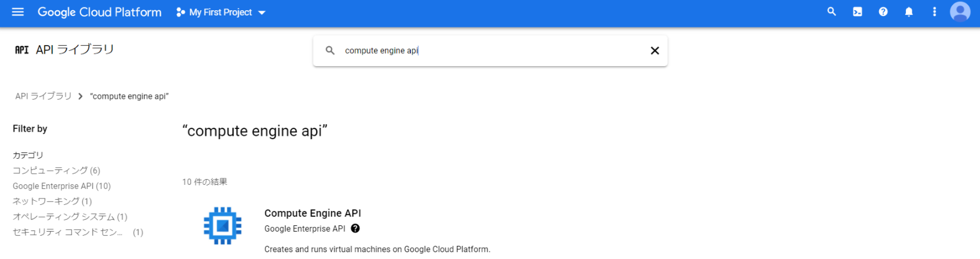Activate Cloud Shell terminal icon
This screenshot has width=980, height=259.
(857, 12)
